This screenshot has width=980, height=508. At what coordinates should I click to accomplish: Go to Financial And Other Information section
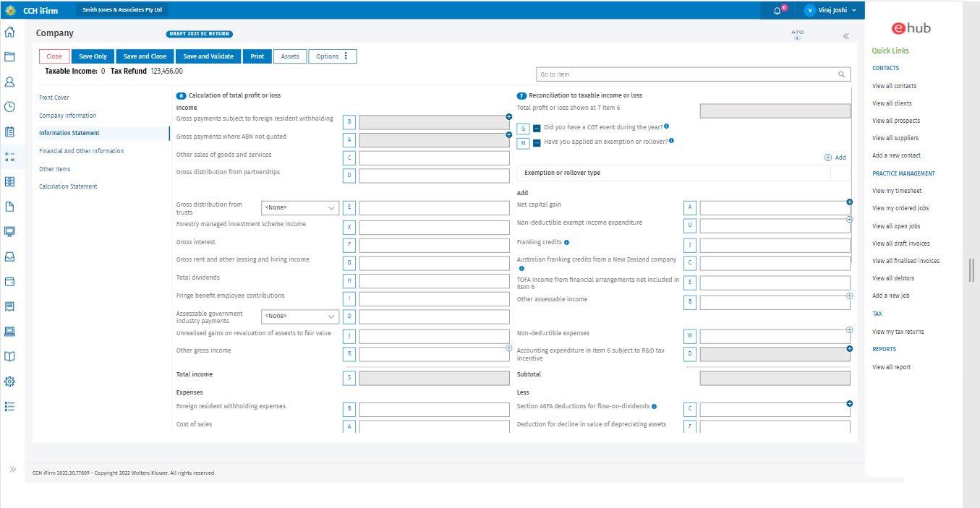pyautogui.click(x=81, y=151)
